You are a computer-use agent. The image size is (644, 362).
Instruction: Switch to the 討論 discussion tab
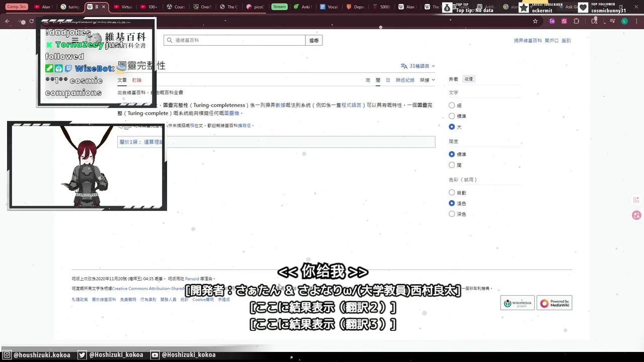pyautogui.click(x=137, y=80)
